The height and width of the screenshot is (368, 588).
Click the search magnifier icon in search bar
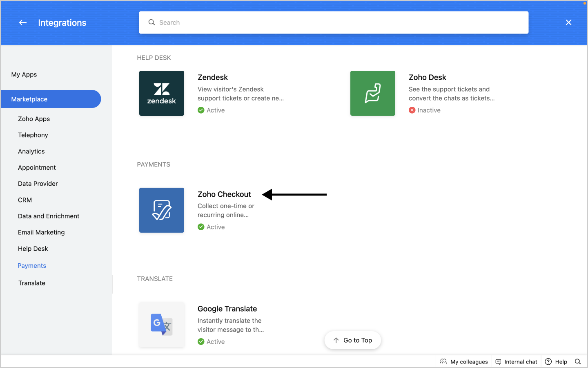click(x=151, y=22)
